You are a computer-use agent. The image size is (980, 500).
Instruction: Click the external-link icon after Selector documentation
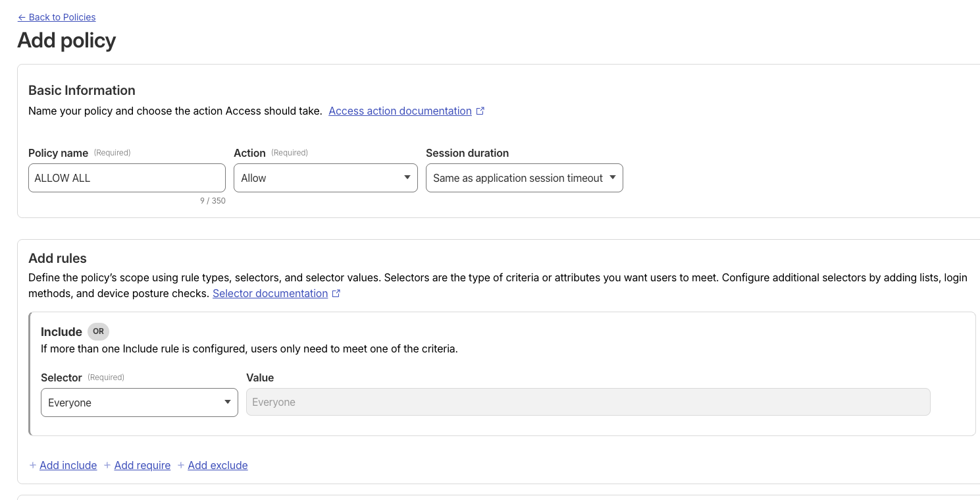click(x=336, y=293)
